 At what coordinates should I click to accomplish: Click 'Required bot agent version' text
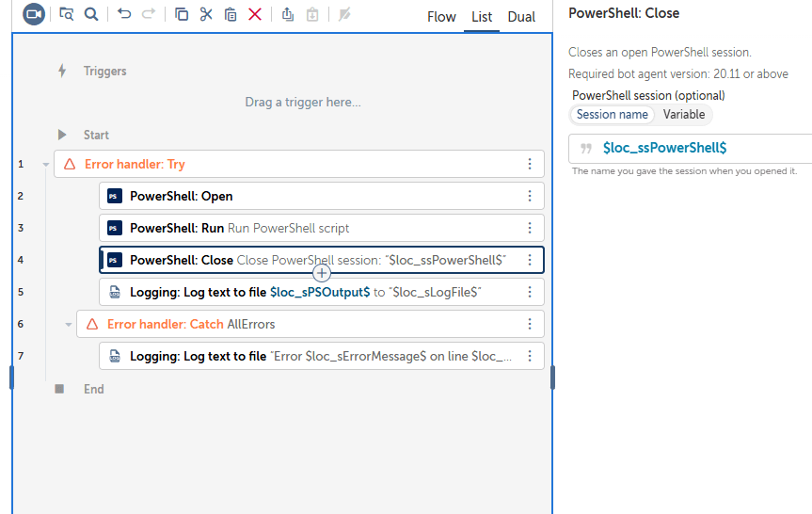tap(677, 74)
